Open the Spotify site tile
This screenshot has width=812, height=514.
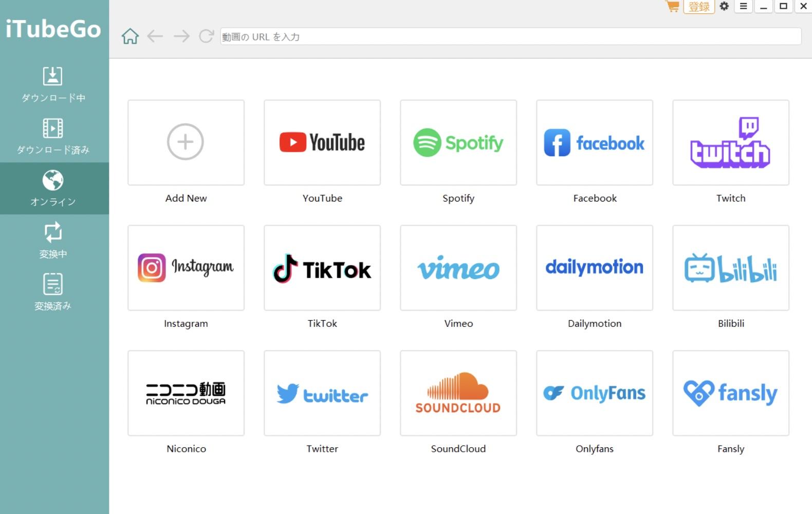click(x=458, y=142)
